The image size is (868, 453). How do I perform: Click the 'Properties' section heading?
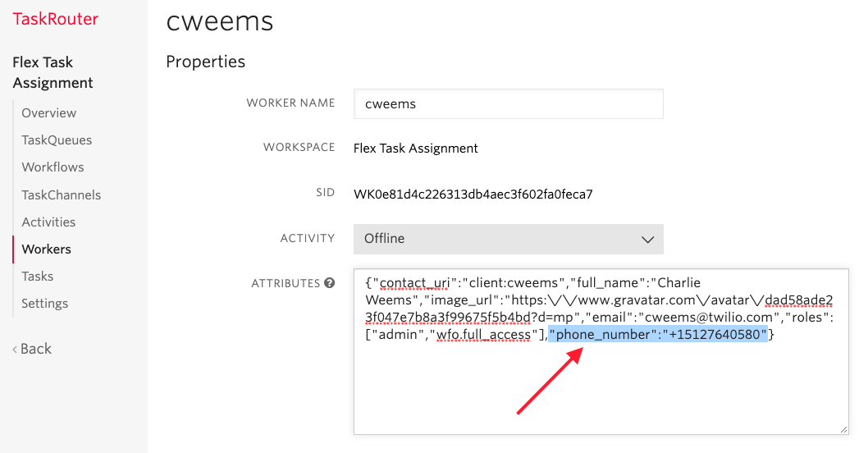205,62
